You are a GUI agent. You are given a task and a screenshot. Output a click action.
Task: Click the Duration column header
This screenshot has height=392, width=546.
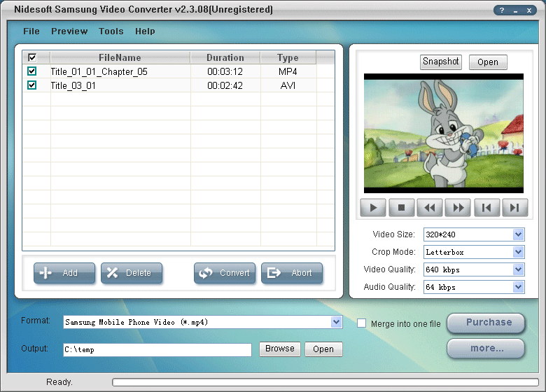[225, 57]
